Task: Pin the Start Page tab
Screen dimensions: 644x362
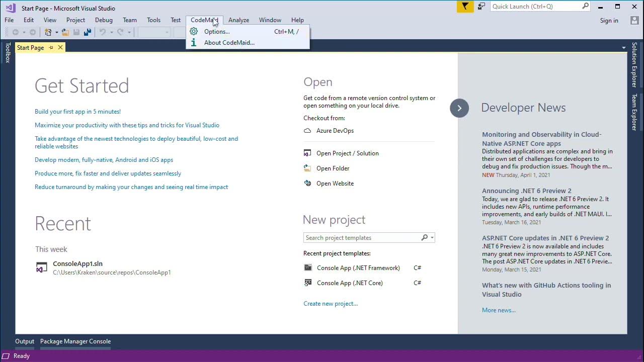Action: click(51, 47)
